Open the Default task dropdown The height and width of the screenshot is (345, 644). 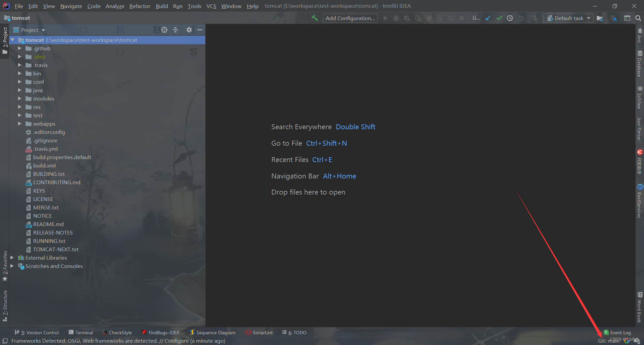[569, 18]
